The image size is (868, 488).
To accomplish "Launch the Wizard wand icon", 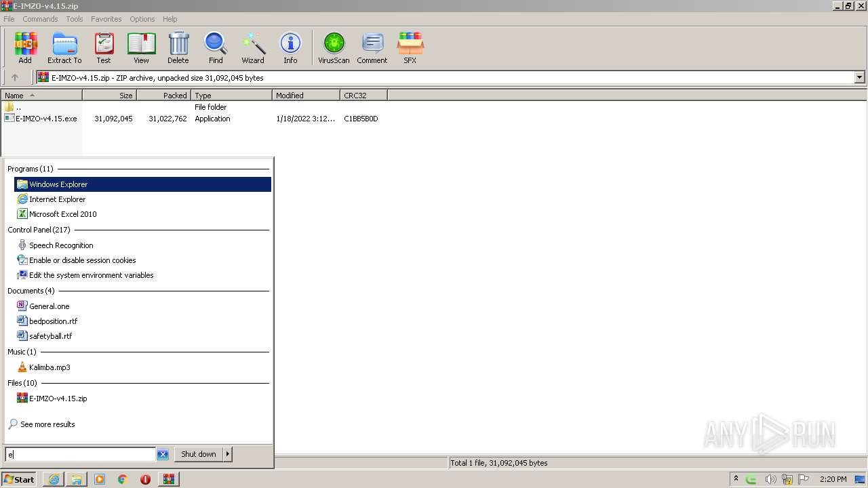I will coord(253,48).
